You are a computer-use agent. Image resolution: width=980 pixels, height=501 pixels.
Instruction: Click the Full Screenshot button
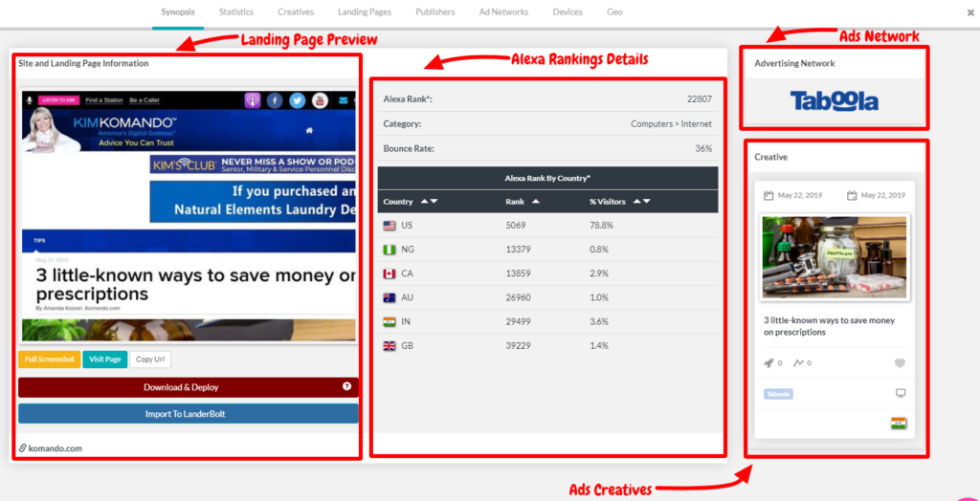pyautogui.click(x=50, y=359)
